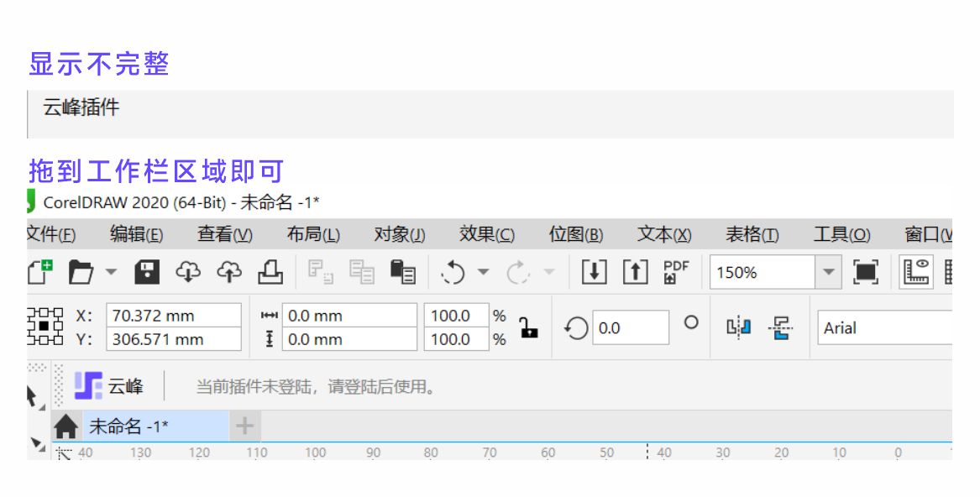
Task: Click the Welcome screen home tab icon
Action: coord(66,426)
